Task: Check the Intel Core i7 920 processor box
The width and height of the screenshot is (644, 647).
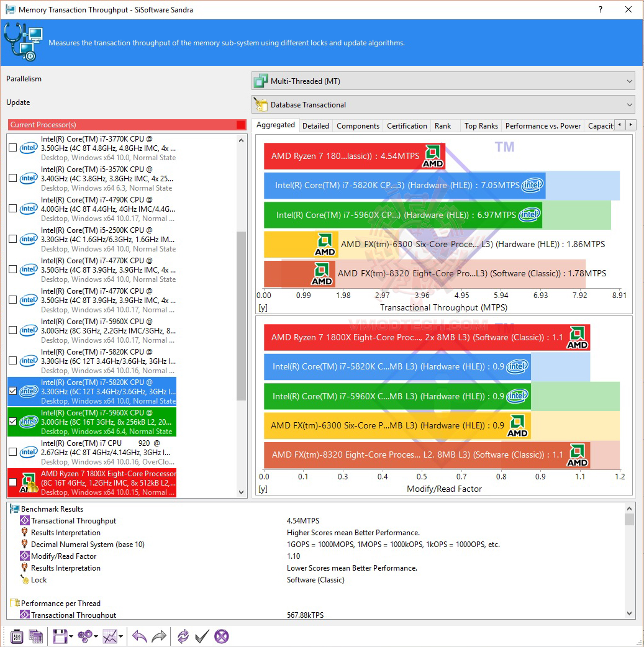Action: click(13, 452)
